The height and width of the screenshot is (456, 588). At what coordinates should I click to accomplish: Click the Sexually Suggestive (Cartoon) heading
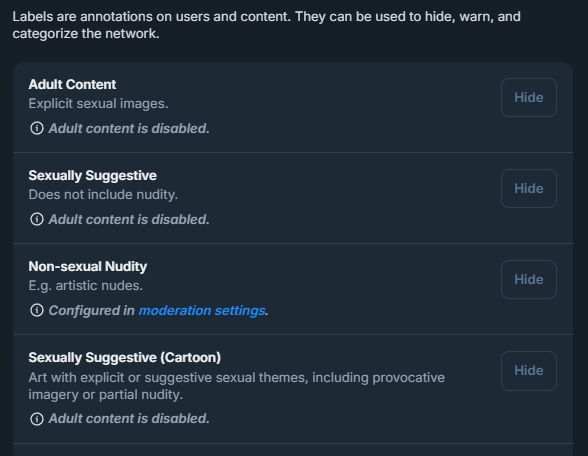pos(124,357)
